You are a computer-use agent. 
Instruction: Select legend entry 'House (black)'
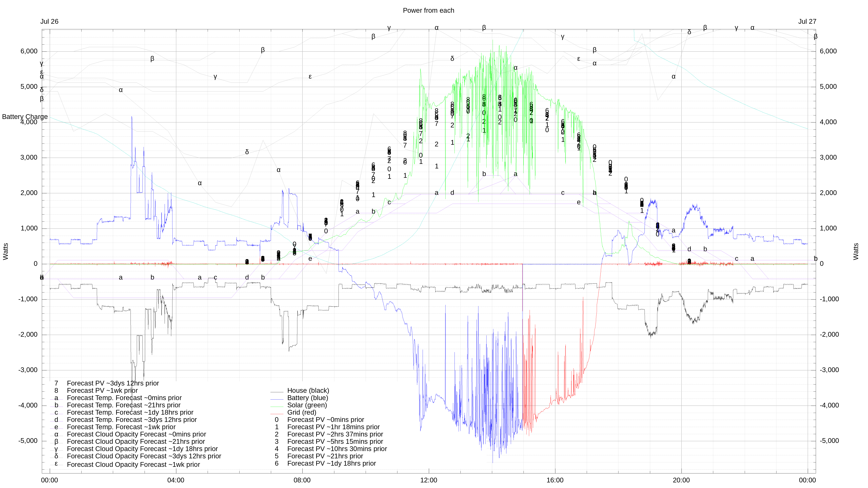[x=308, y=390]
